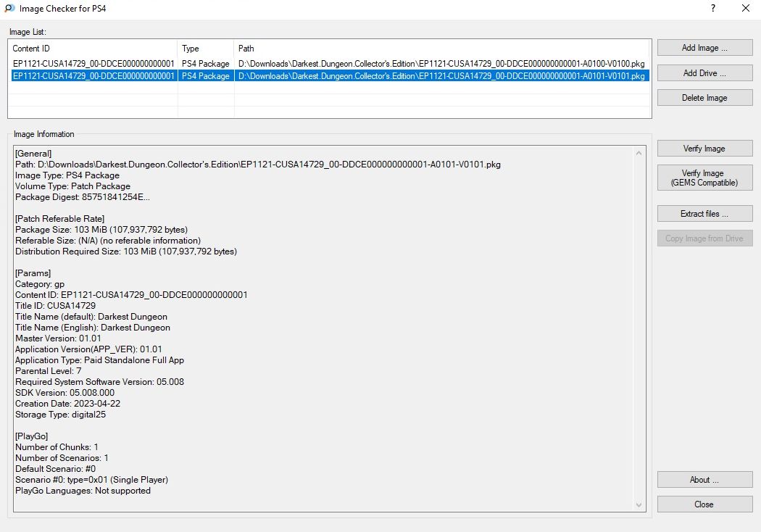Click the Referable Size (N/A) line
This screenshot has height=532, width=761.
pos(108,241)
